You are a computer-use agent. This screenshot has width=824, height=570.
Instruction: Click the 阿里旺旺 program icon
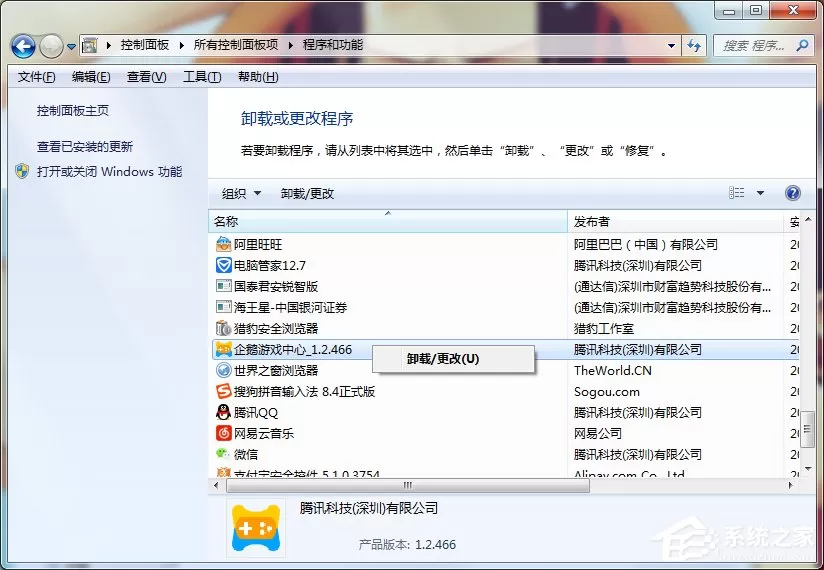(223, 244)
